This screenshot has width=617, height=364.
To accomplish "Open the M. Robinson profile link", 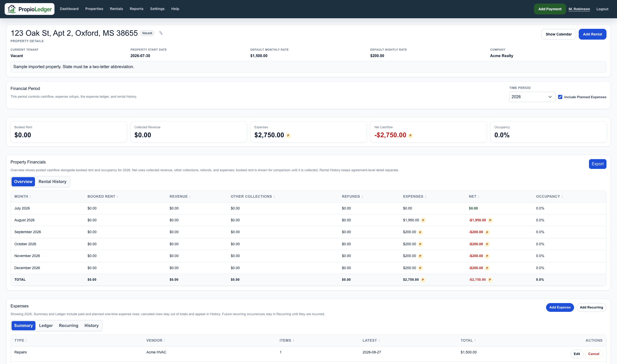I will 579,9.
